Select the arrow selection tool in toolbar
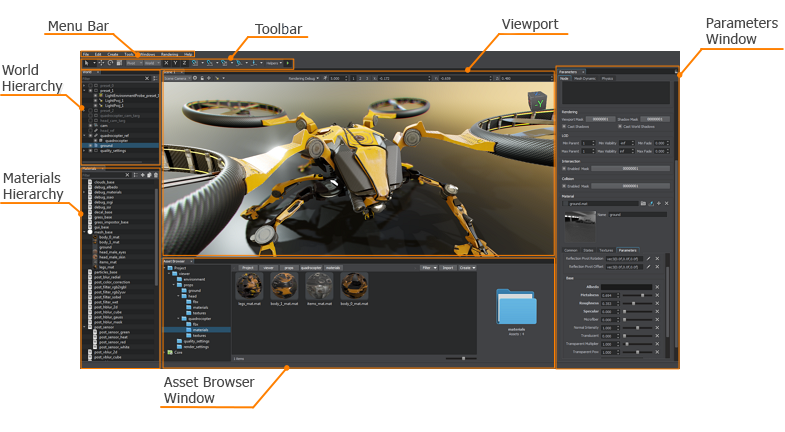This screenshot has width=785, height=432. [x=88, y=63]
